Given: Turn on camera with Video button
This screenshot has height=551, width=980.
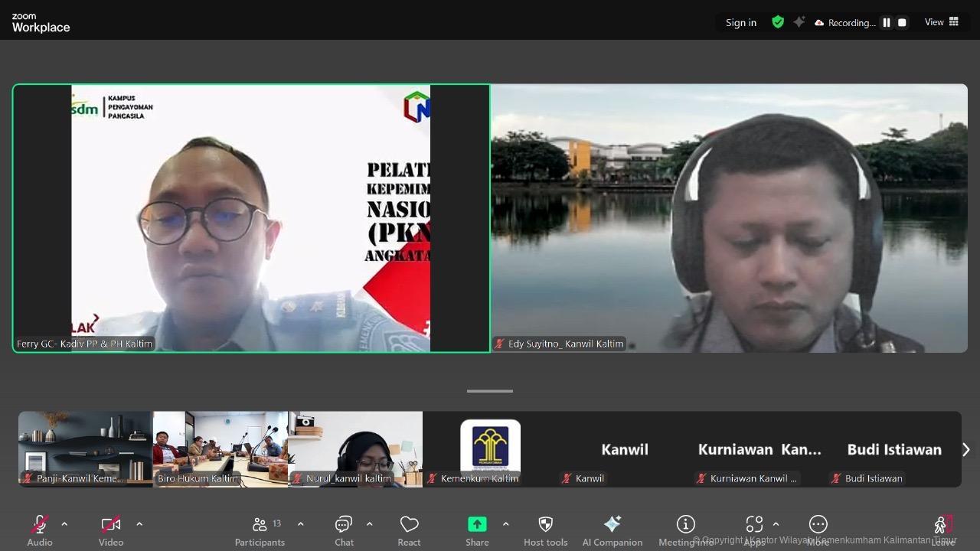Looking at the screenshot, I should point(111,524).
